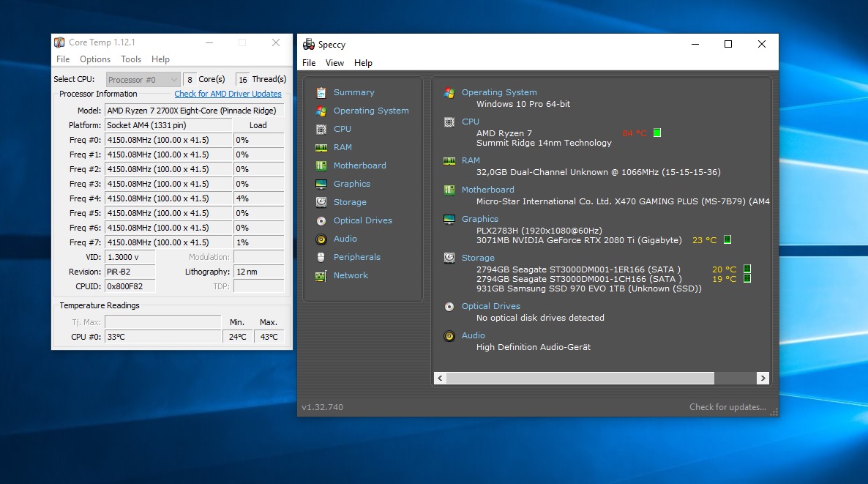Viewport: 868px width, 484px height.
Task: Open Graphics section heading in summary panel
Action: point(480,219)
